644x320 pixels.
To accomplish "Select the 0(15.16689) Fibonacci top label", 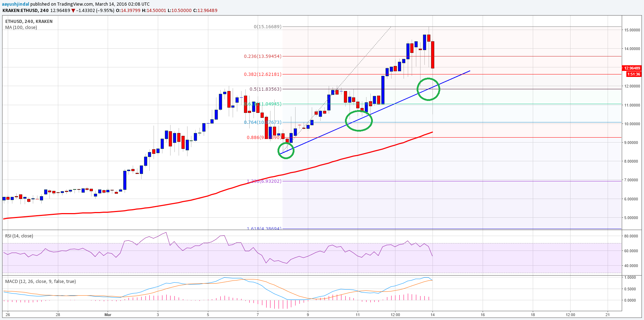I will pos(268,27).
